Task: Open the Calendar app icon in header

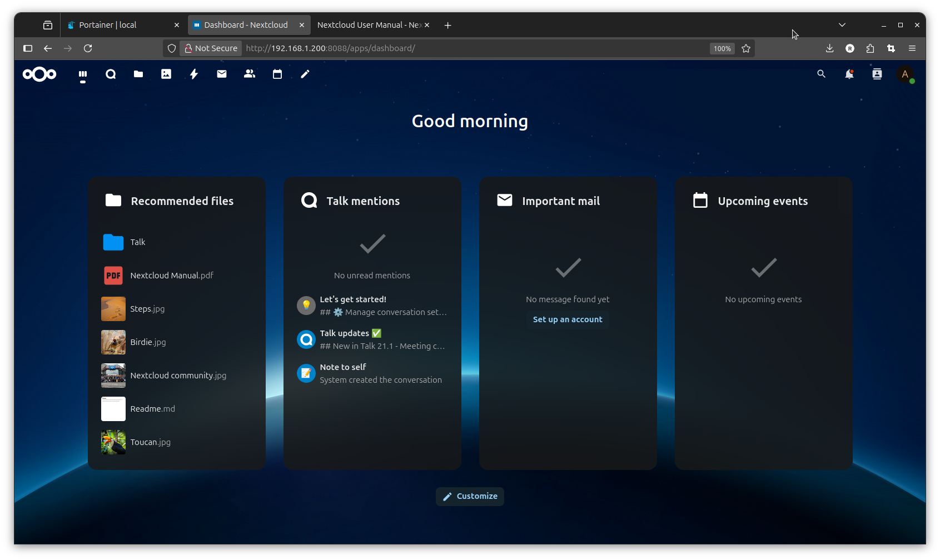Action: pos(277,74)
